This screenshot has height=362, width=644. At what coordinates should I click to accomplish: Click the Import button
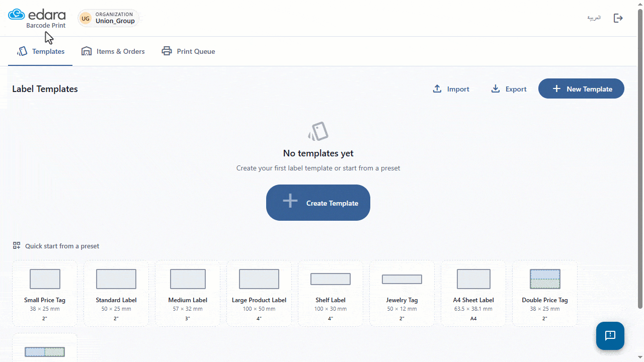click(x=451, y=89)
